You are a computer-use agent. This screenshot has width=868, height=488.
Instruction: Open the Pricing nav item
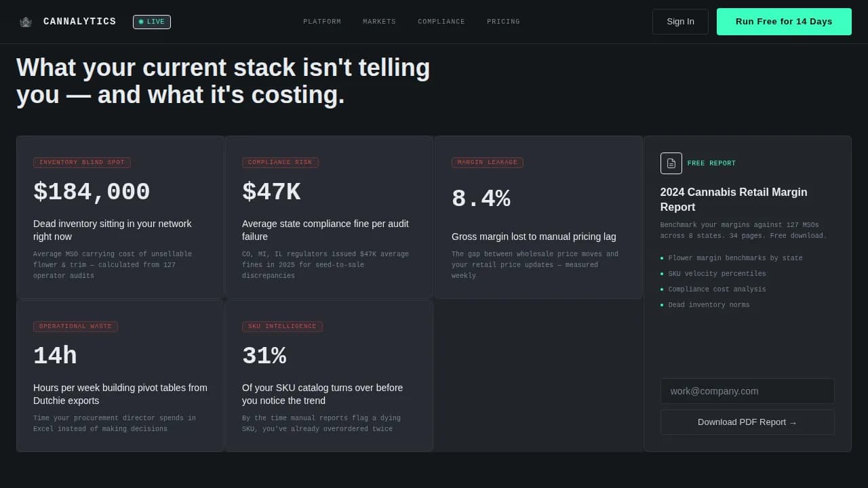[503, 22]
